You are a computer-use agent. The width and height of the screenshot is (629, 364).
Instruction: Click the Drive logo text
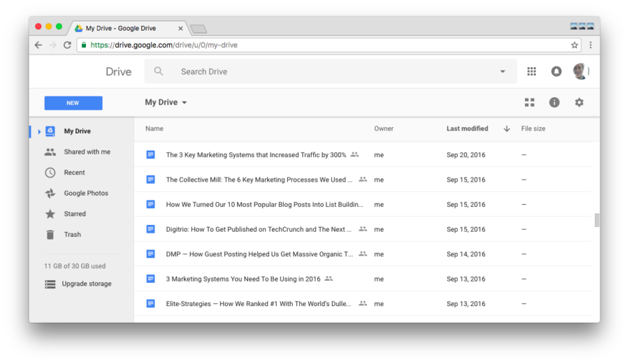[x=118, y=72]
